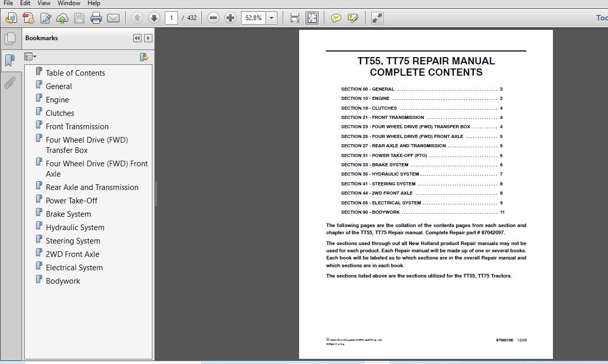This screenshot has height=364, width=608.
Task: Click the Email envelope icon
Action: tap(113, 18)
